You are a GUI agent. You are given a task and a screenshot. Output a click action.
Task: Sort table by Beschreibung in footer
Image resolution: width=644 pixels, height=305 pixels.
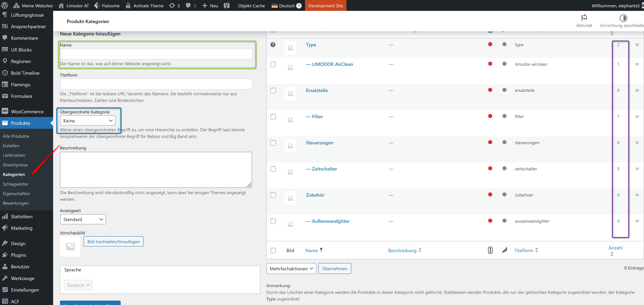click(405, 250)
